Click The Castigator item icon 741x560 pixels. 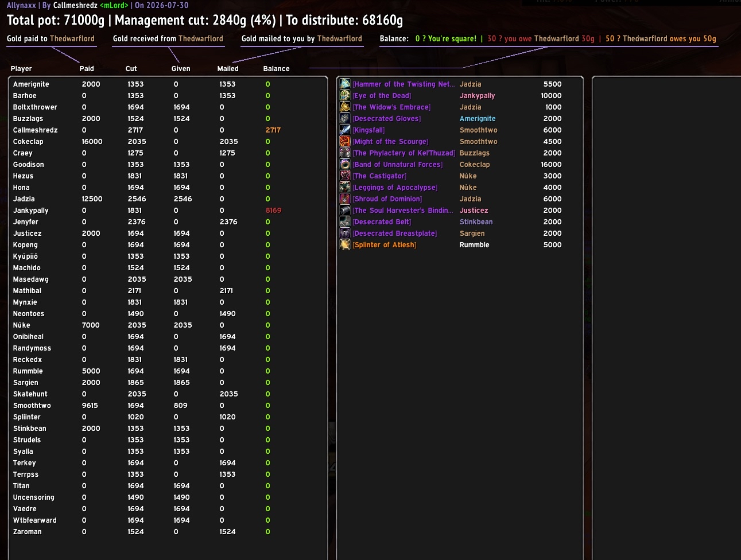click(x=345, y=176)
